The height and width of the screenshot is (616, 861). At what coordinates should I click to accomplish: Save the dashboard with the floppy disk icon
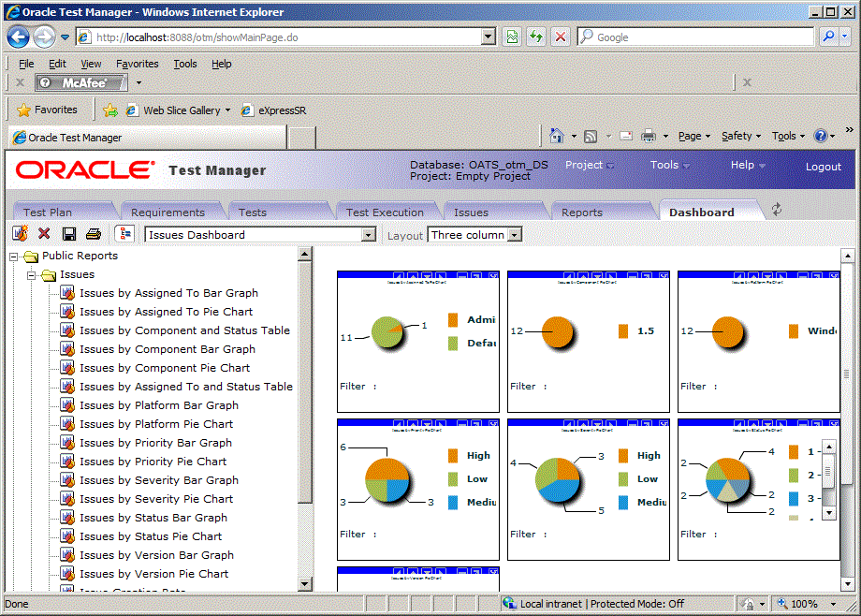[x=69, y=234]
